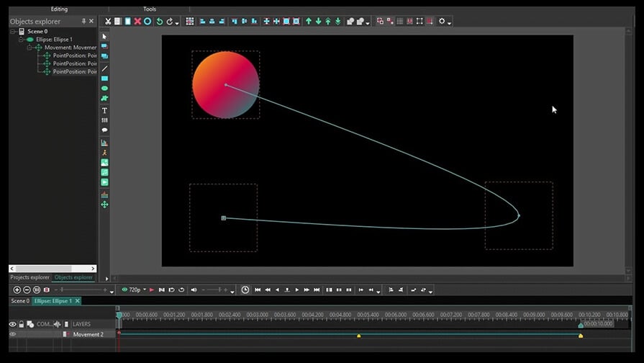Open the Tools ribbon tab
This screenshot has height=363, width=644.
pyautogui.click(x=150, y=9)
